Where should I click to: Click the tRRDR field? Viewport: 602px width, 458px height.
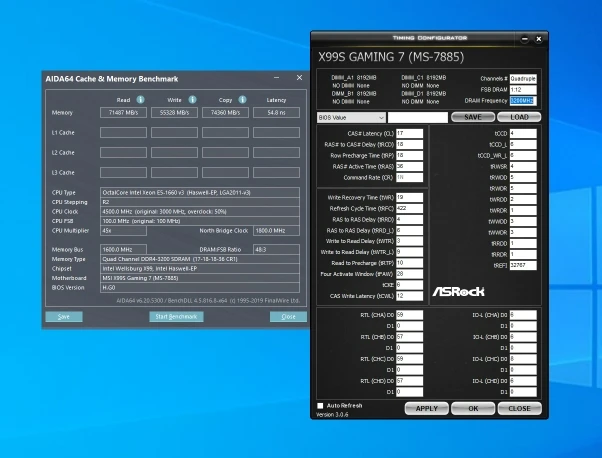[523, 254]
